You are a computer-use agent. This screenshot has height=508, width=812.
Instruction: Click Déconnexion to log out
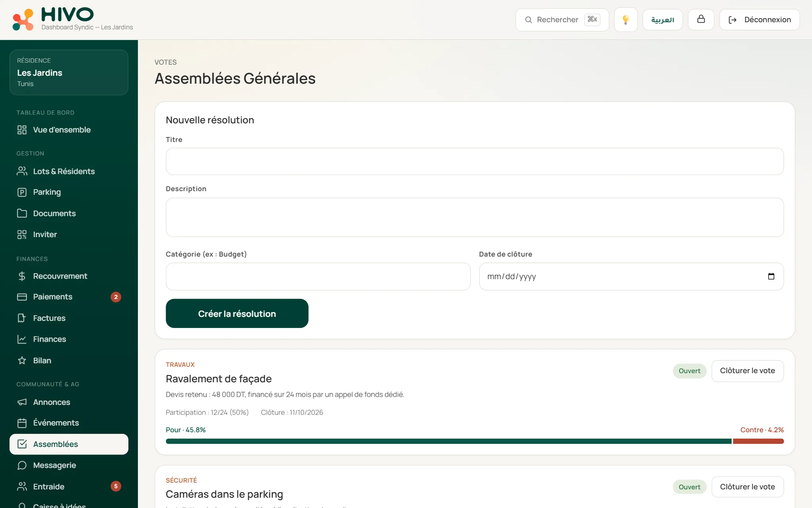pos(759,19)
